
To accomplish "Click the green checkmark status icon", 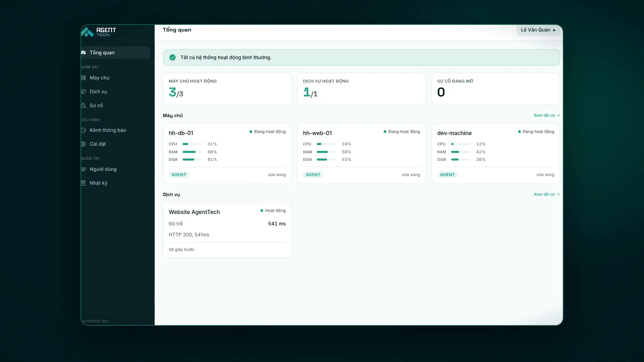I will click(x=172, y=57).
